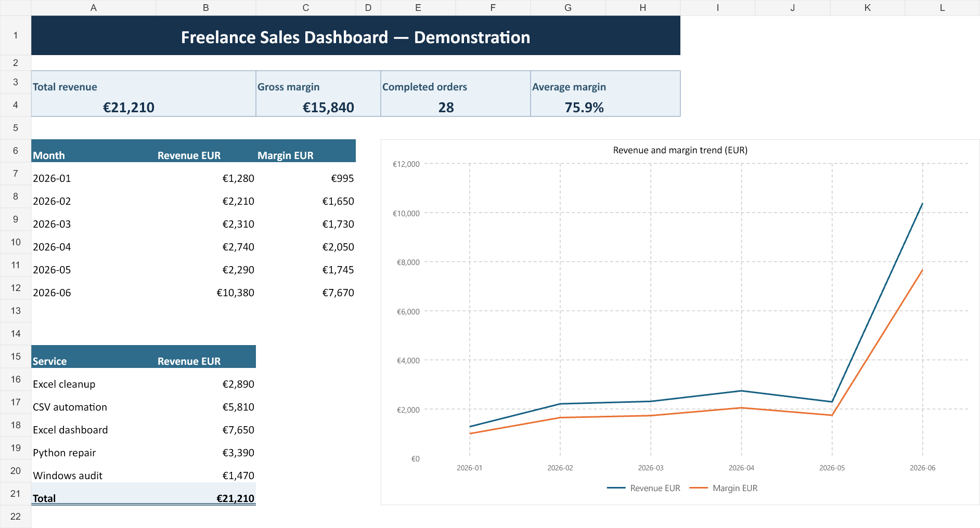Select the €2,890 Excel cleanup revenue
Screen dimensions: 980x528
(206, 379)
